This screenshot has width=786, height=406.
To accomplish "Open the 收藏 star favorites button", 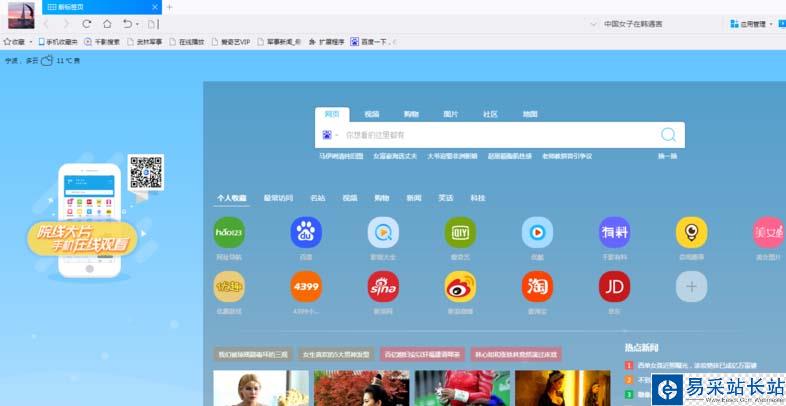I will click(14, 42).
